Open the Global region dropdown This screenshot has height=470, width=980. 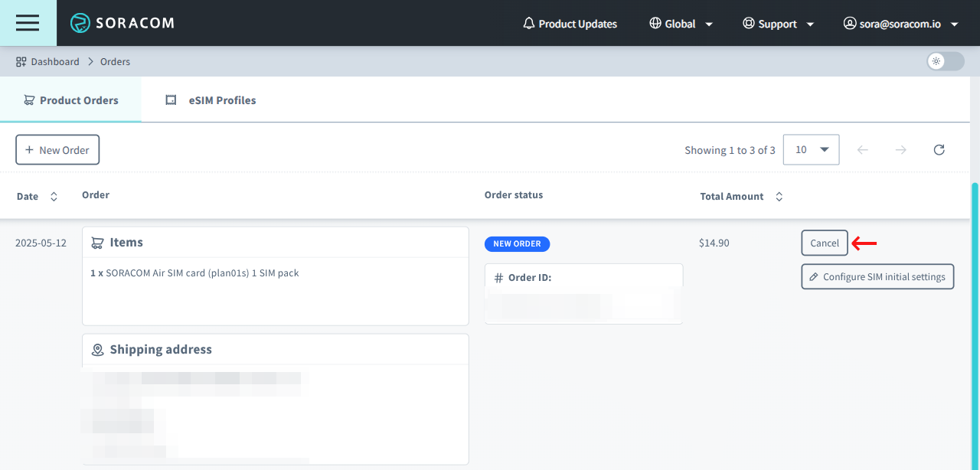point(681,23)
